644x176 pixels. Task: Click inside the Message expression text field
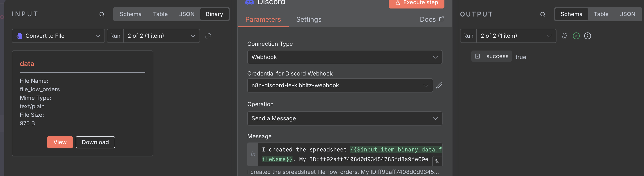point(345,154)
